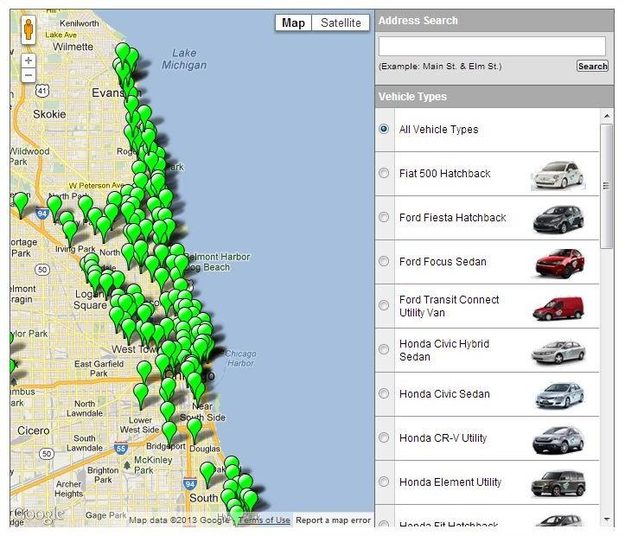The height and width of the screenshot is (537, 625).
Task: Select All Vehicle Types radio button
Action: (x=384, y=129)
